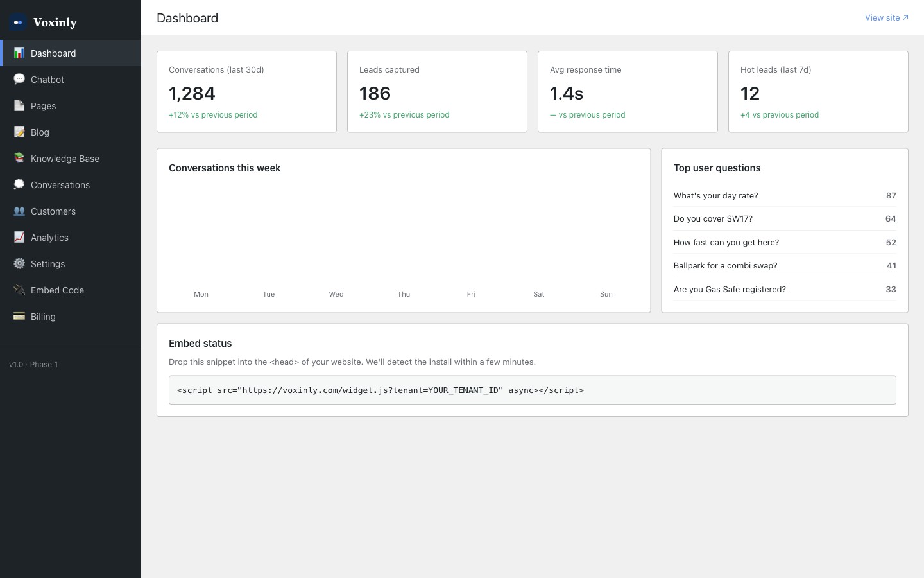Click the Voxinly logo icon
924x578 pixels.
(18, 22)
